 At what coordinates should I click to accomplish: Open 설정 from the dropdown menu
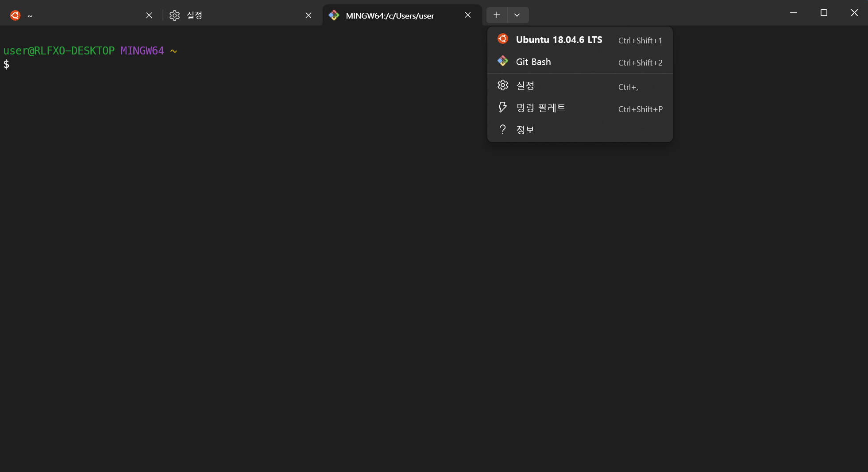580,86
